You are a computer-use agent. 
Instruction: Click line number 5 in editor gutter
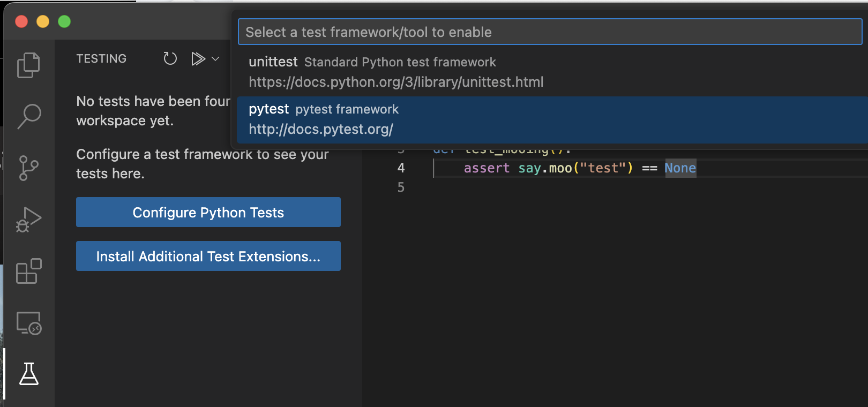click(x=401, y=187)
